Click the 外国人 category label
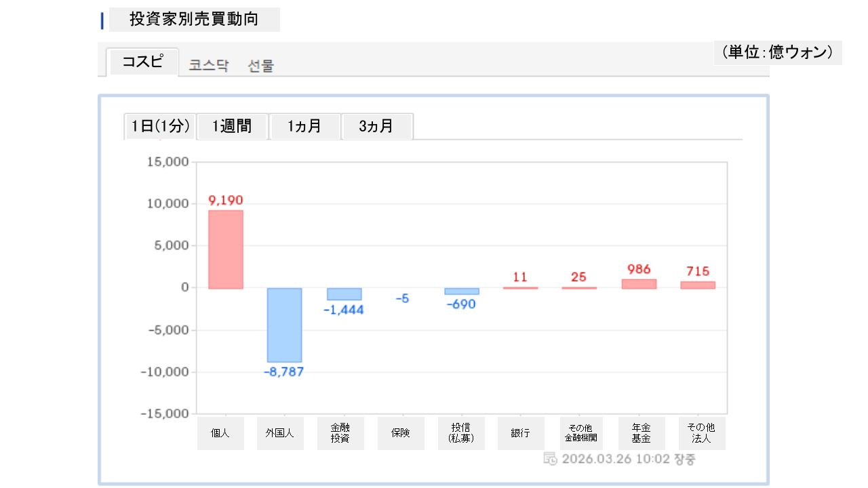Viewport: 868px width, 488px height. (x=280, y=433)
